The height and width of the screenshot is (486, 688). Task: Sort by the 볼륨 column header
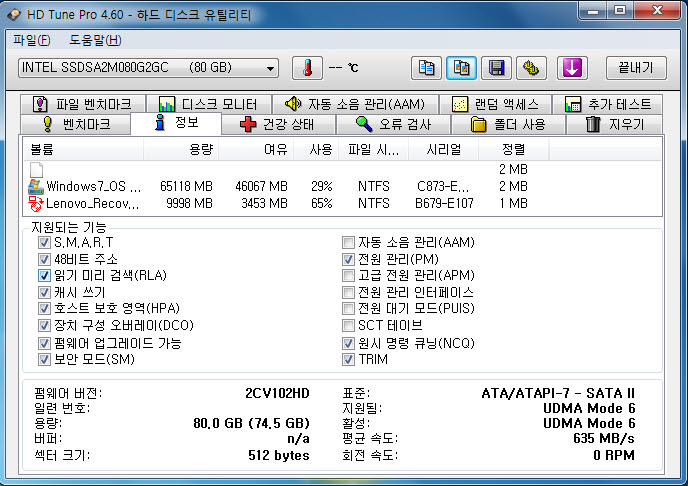pyautogui.click(x=83, y=149)
